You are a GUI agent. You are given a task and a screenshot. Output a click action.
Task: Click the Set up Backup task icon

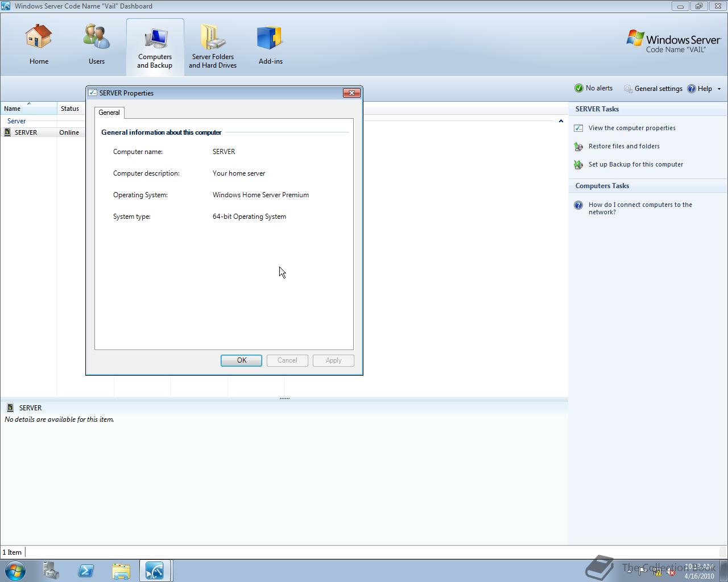coord(578,165)
